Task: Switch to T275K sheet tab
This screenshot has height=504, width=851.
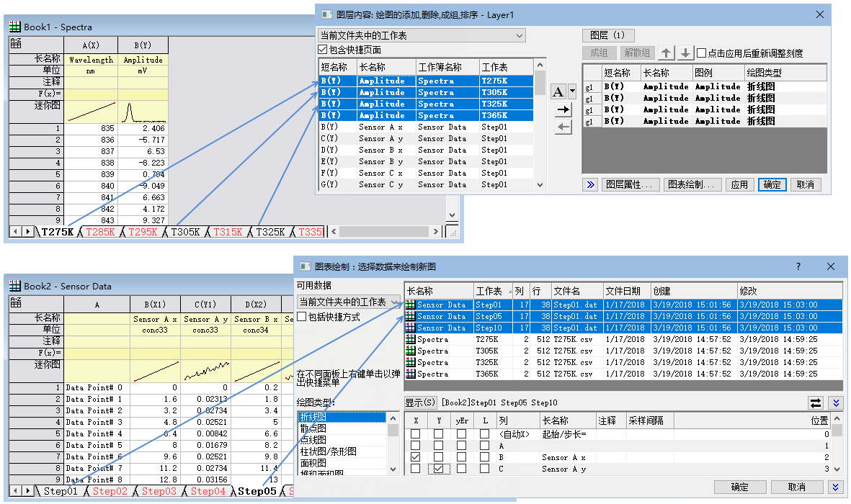Action: point(57,232)
